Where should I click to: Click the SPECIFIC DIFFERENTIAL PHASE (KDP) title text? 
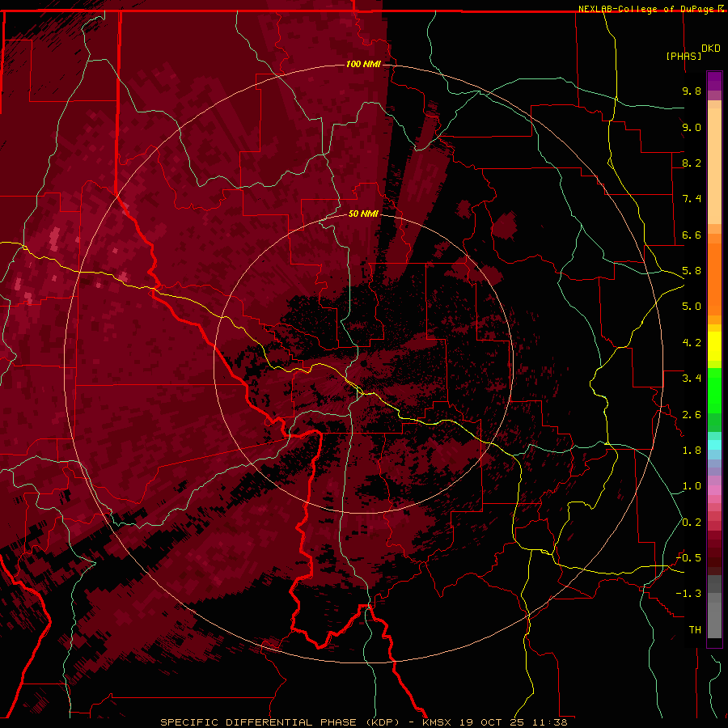(x=280, y=722)
